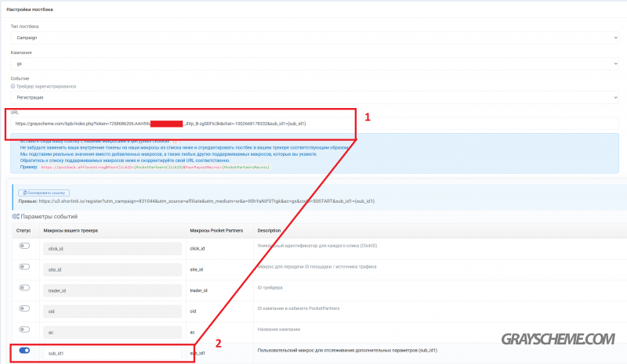Enable the cid campaign ID toggle

click(24, 309)
